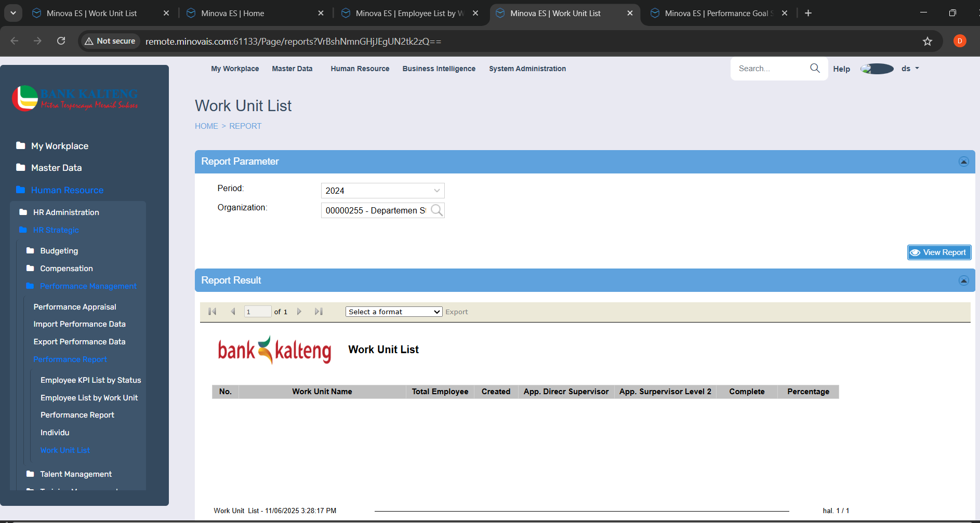Screen dimensions: 980x523
Task: Bookmark this page with the star icon
Action: (928, 41)
